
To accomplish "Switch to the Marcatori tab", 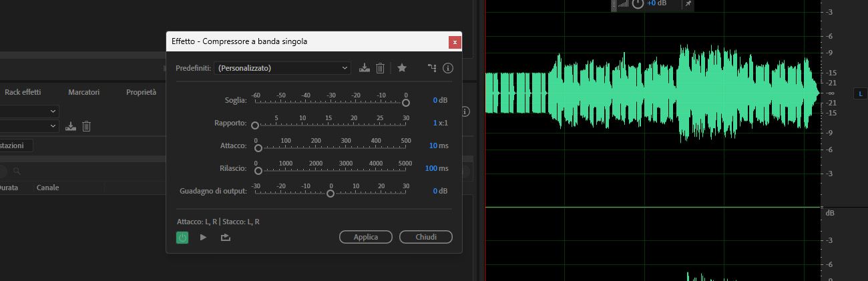I will coord(83,92).
